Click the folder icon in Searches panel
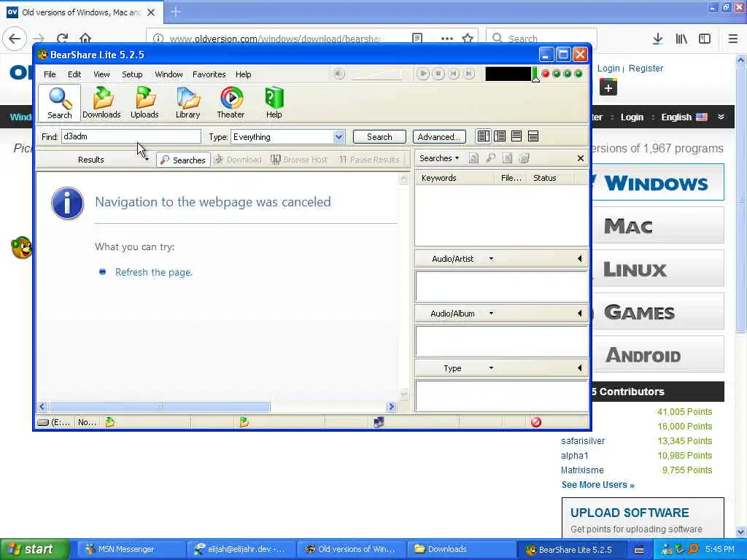 (x=524, y=158)
